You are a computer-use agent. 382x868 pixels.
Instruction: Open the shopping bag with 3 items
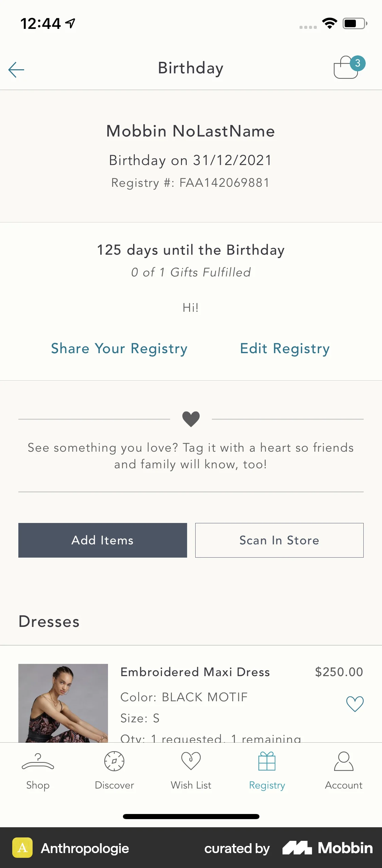click(x=348, y=68)
